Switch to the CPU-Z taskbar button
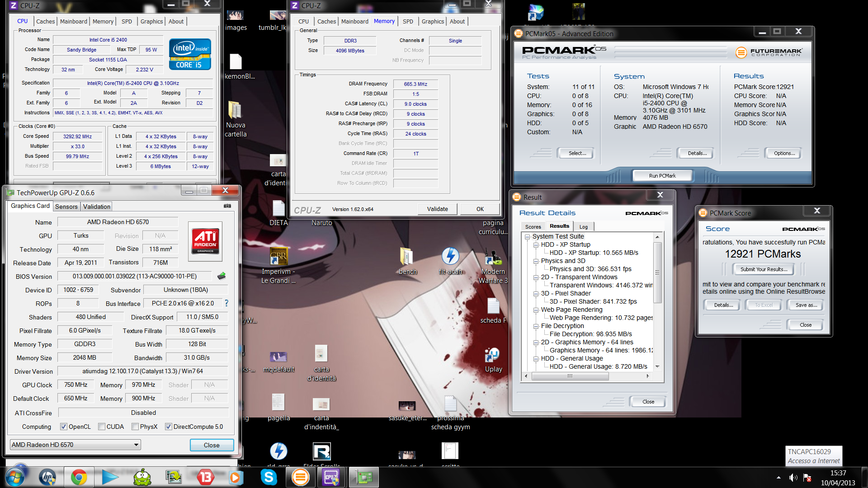This screenshot has width=868, height=488. 332,477
